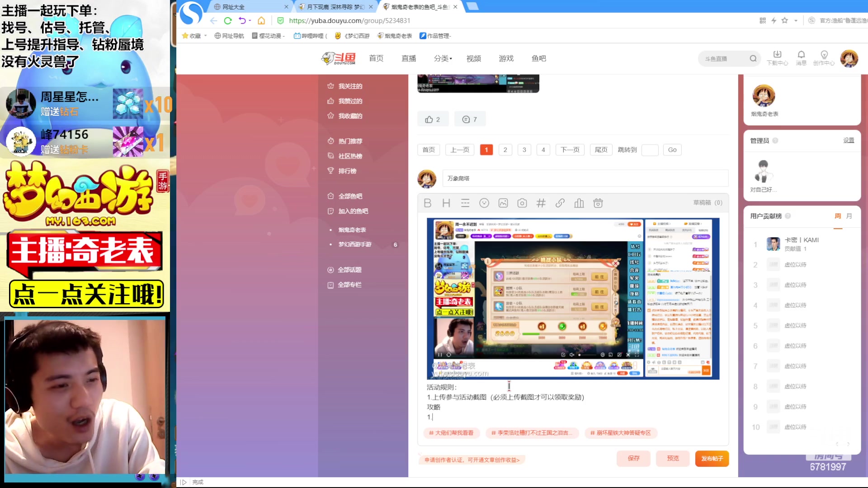Switch contribution ranking to 月
Screen dimensions: 868x488
[849, 216]
